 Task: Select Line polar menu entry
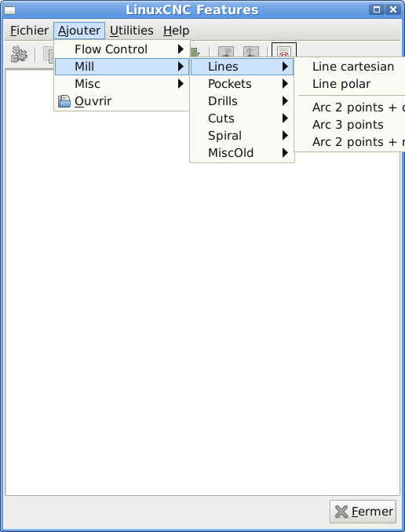(x=341, y=84)
